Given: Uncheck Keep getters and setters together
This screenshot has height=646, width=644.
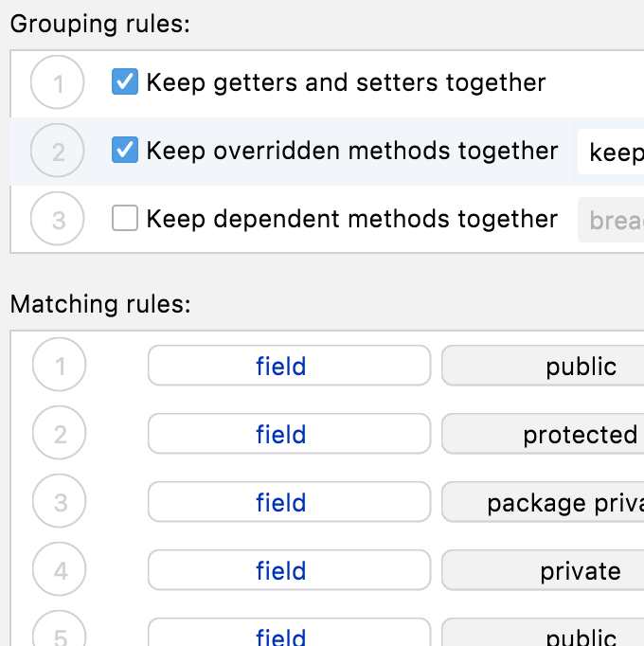Looking at the screenshot, I should point(125,82).
